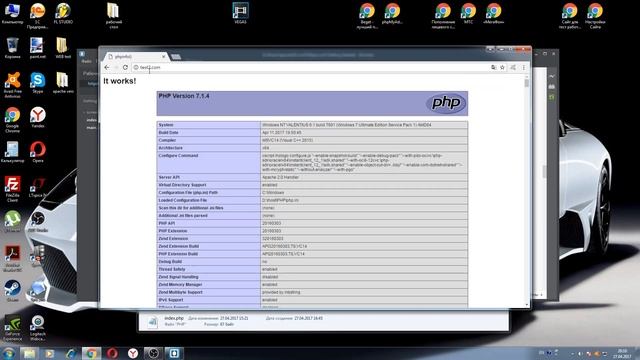
Task: Click the extension icon beside the star
Action: tap(513, 67)
